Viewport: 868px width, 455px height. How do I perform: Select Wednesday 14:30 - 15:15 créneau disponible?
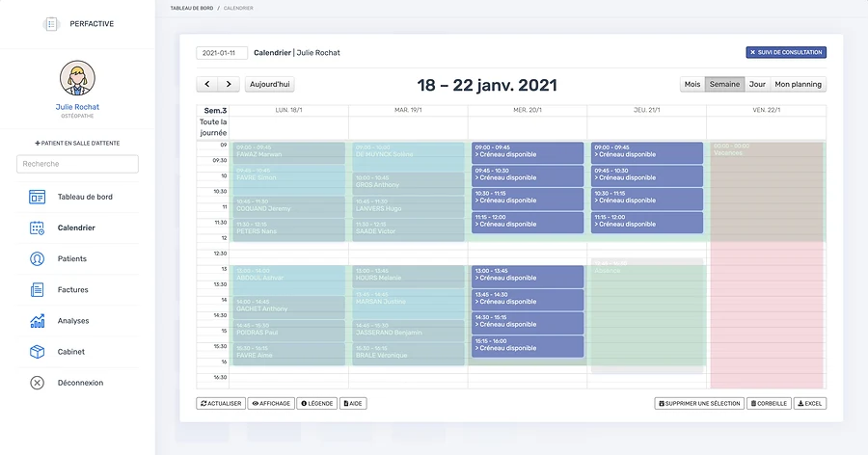pyautogui.click(x=528, y=323)
